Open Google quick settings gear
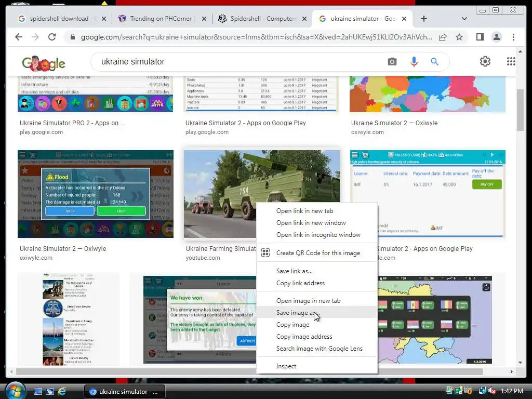Screen dimensions: 532x399 pos(485,61)
